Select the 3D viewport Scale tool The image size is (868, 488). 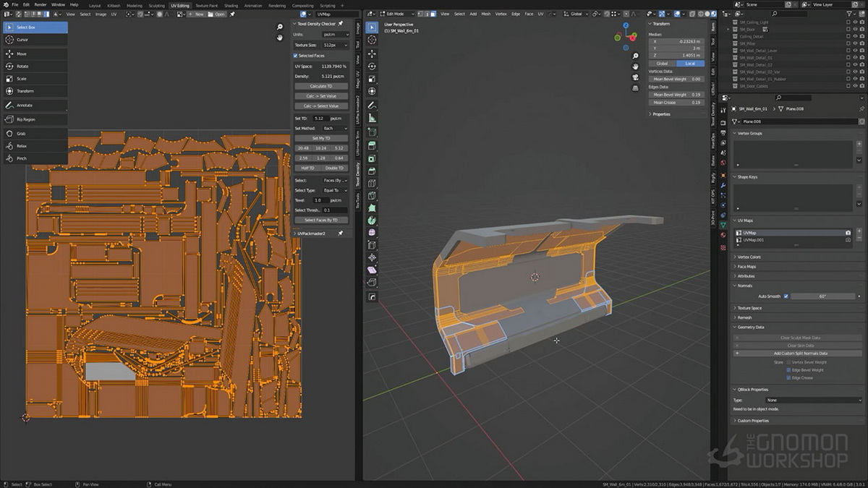tap(372, 79)
